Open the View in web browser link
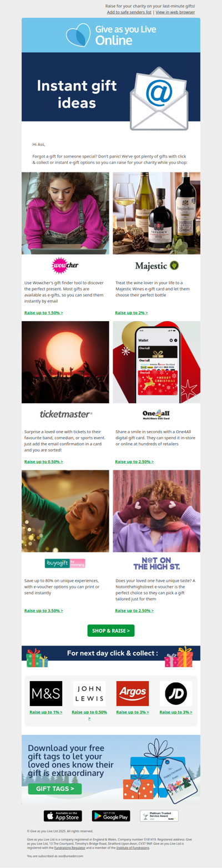222x868 pixels. point(175,12)
